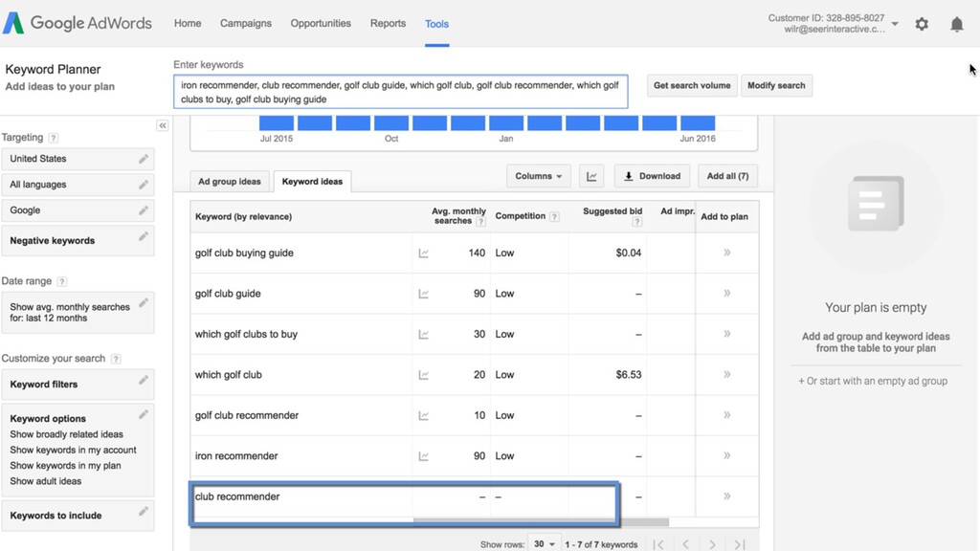This screenshot has width=980, height=551.
Task: Click inside the Enter keywords text box
Action: (401, 92)
